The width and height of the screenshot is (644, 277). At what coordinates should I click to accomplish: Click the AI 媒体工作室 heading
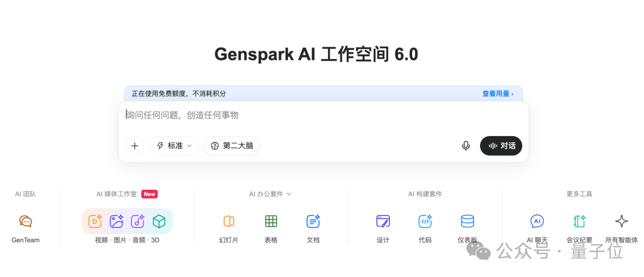(x=117, y=194)
